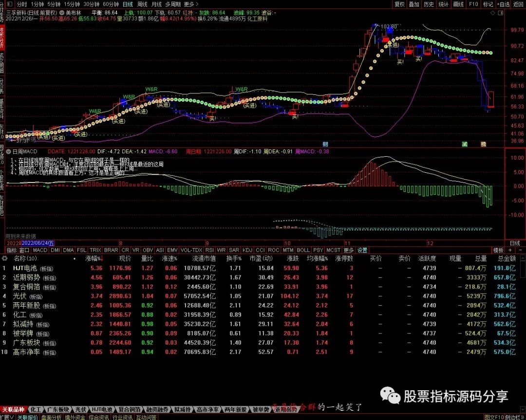Open the 融资融券 bottom tab
Screen dimensions: 526x420
tap(157, 409)
